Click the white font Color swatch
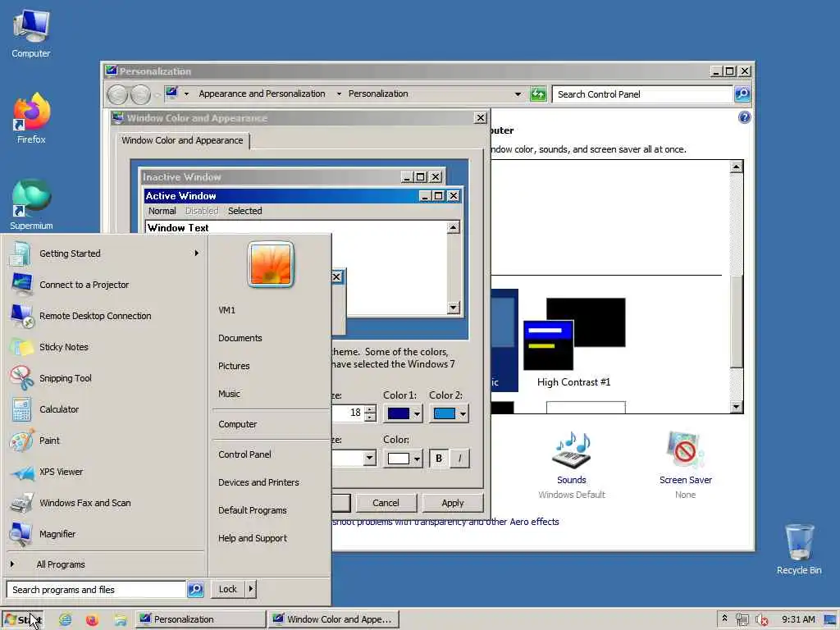 pyautogui.click(x=398, y=459)
